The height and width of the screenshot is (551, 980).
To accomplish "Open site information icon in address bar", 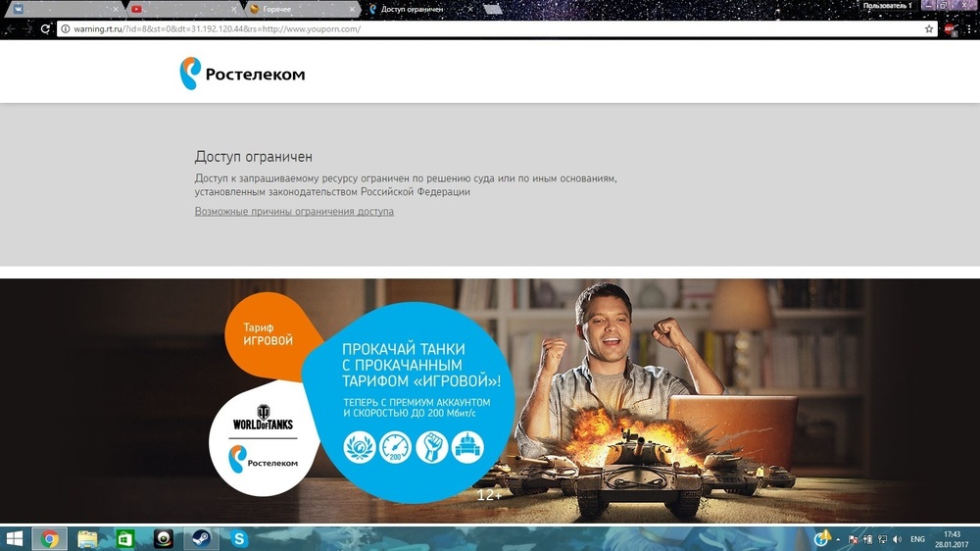I will click(65, 28).
